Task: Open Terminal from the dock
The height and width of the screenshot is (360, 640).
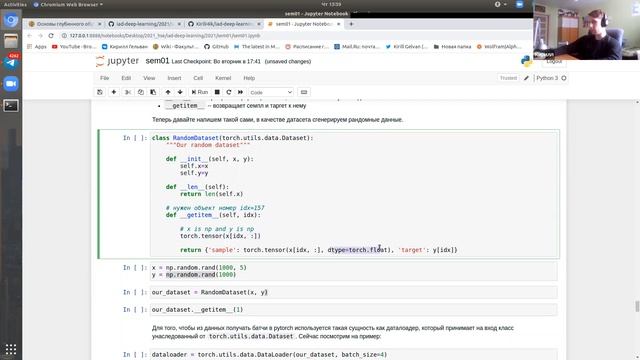Action: point(11,106)
